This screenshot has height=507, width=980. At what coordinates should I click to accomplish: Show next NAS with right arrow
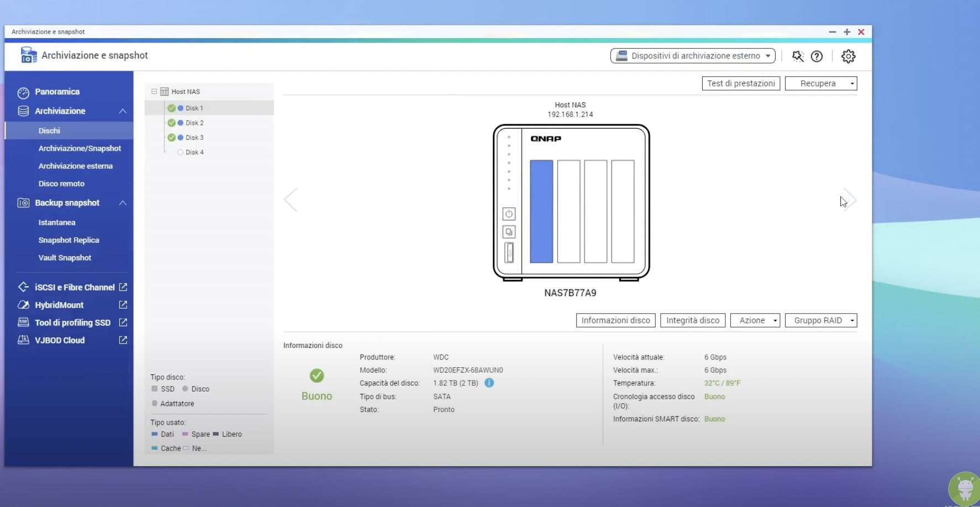pos(850,200)
